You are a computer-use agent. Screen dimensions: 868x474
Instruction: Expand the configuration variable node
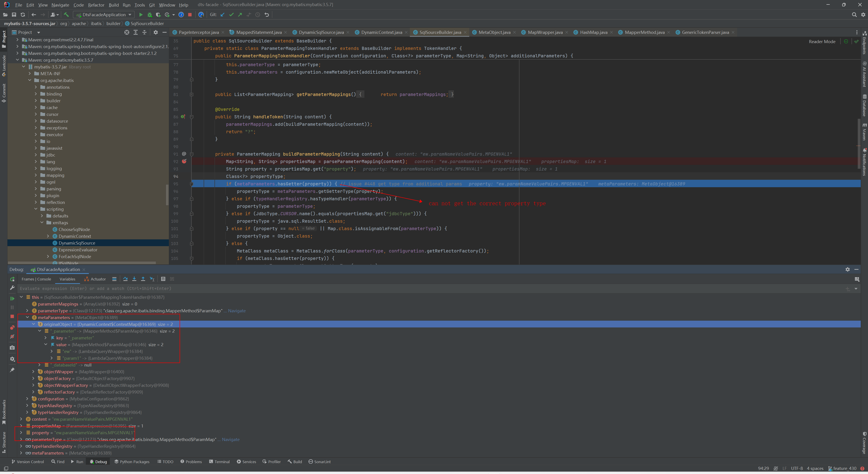tap(27, 399)
